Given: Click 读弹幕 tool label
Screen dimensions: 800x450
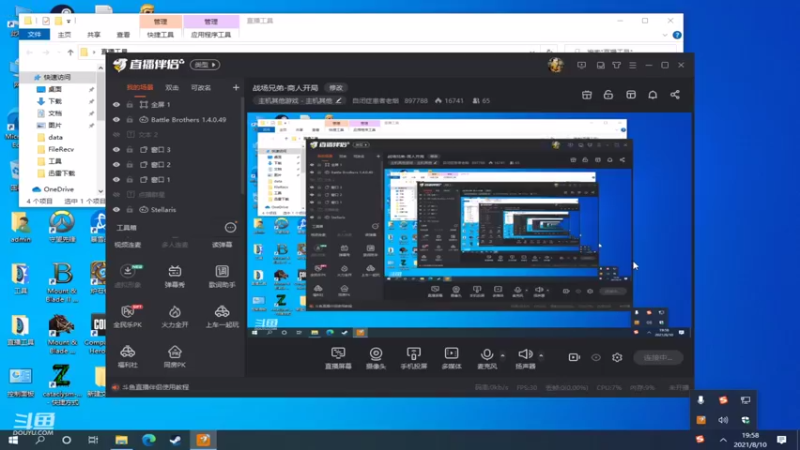Looking at the screenshot, I should 222,245.
